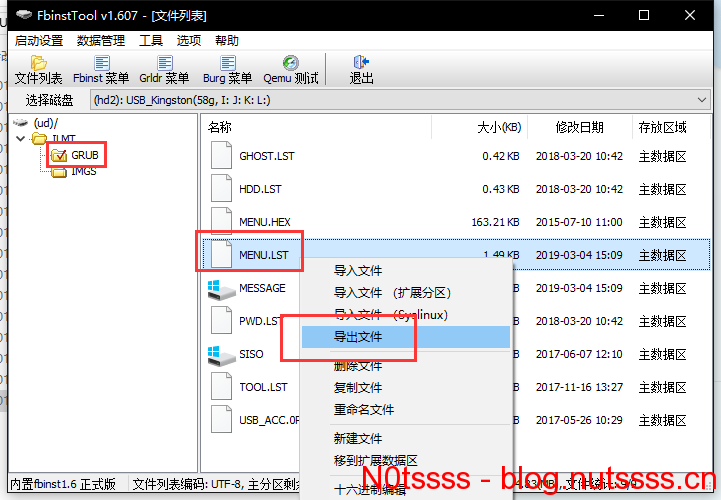The image size is (721, 500).
Task: Close the FbinstTool window
Action: 689,15
